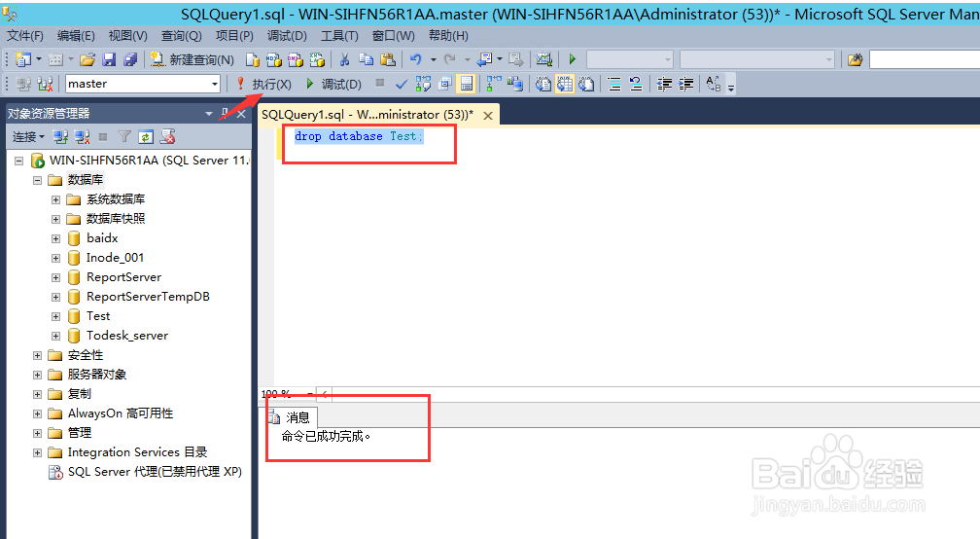
Task: Click the New Project toolbar icon
Action: [x=23, y=59]
